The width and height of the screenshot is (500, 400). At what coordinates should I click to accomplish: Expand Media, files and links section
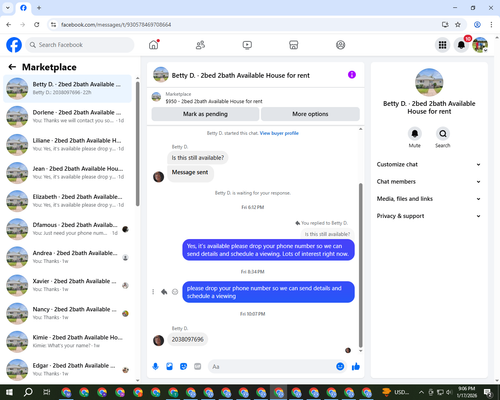(429, 199)
